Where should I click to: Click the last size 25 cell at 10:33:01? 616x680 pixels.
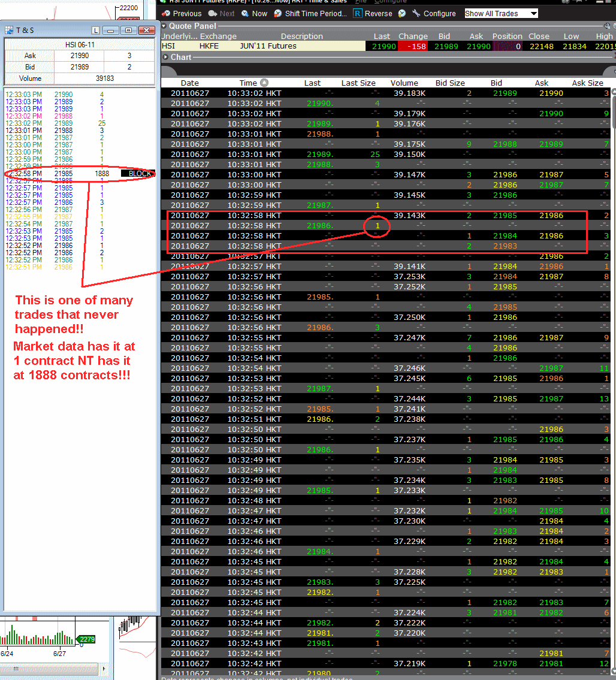[375, 155]
